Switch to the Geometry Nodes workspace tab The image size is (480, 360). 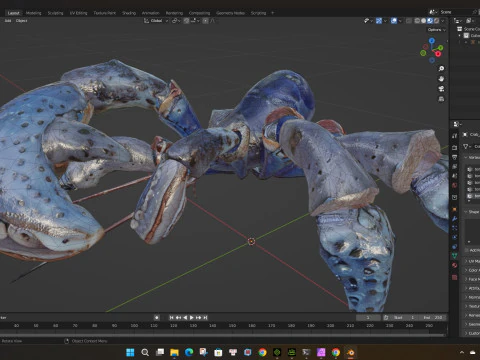(x=230, y=13)
